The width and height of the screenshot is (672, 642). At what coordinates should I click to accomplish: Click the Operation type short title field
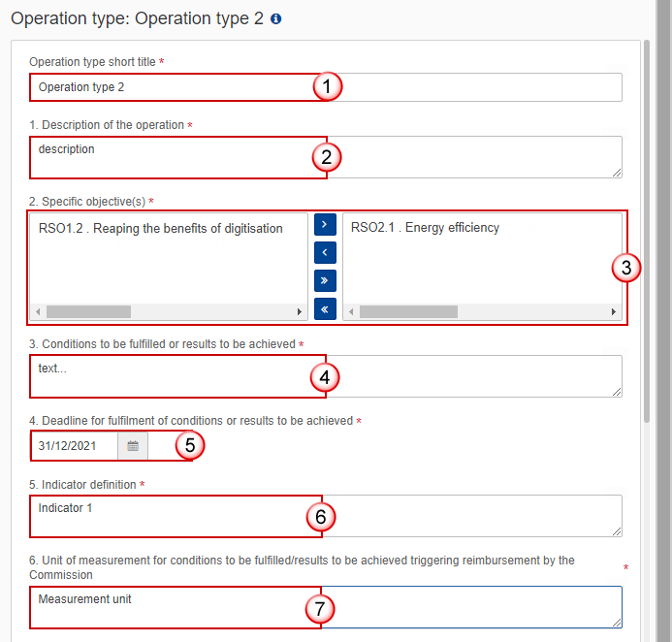pos(326,87)
